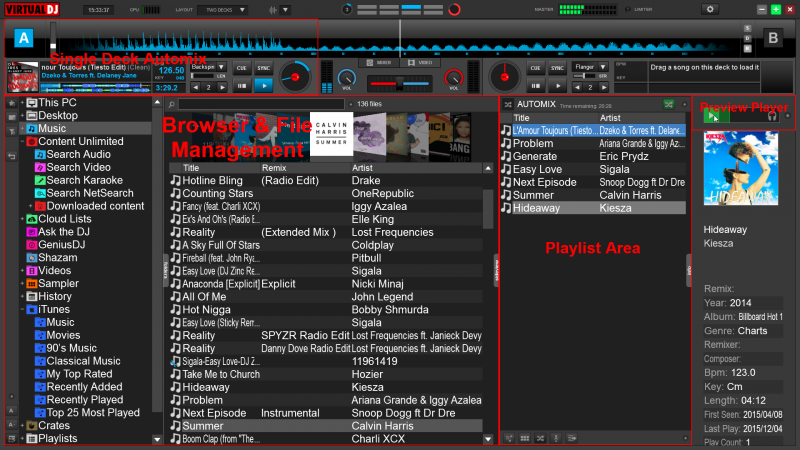Screen dimensions: 800x450
Task: Decrease left deck loop length
Action: [x=196, y=87]
